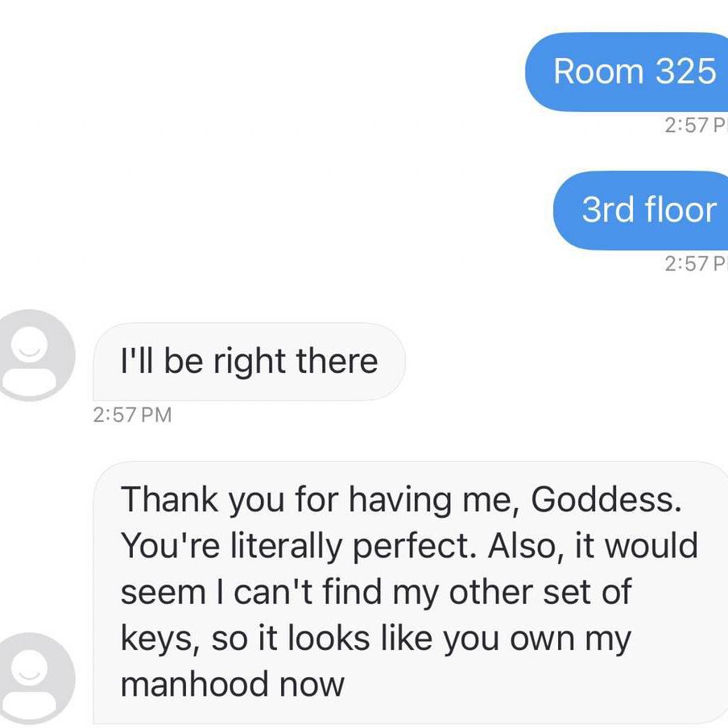Select the "3rd floor" sent message bubble
This screenshot has width=728, height=728.
coord(641,210)
